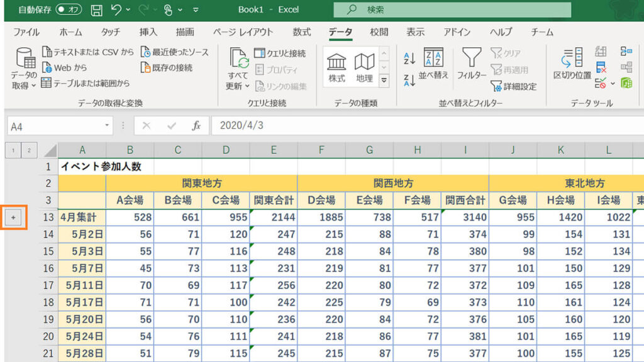The height and width of the screenshot is (362, 644).
Task: Open the Touch mode dropdown arrow
Action: point(180,10)
